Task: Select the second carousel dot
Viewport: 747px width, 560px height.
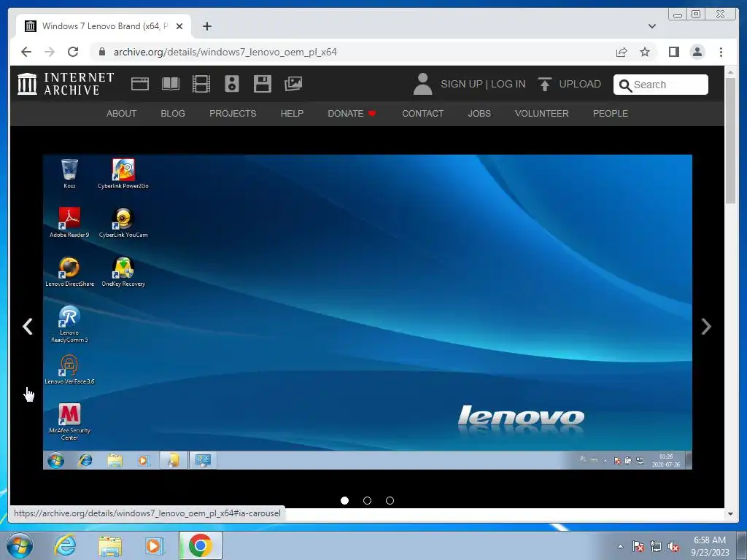Action: (368, 500)
